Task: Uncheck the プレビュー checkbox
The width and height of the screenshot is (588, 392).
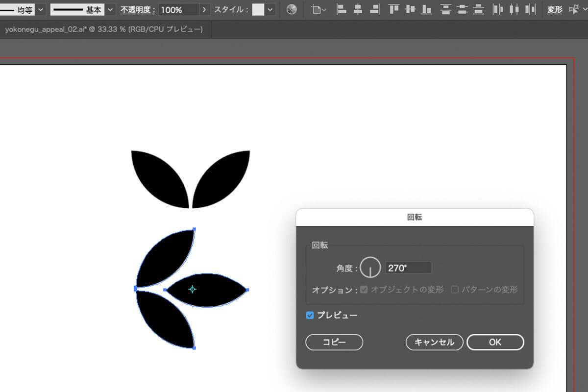Action: click(310, 315)
